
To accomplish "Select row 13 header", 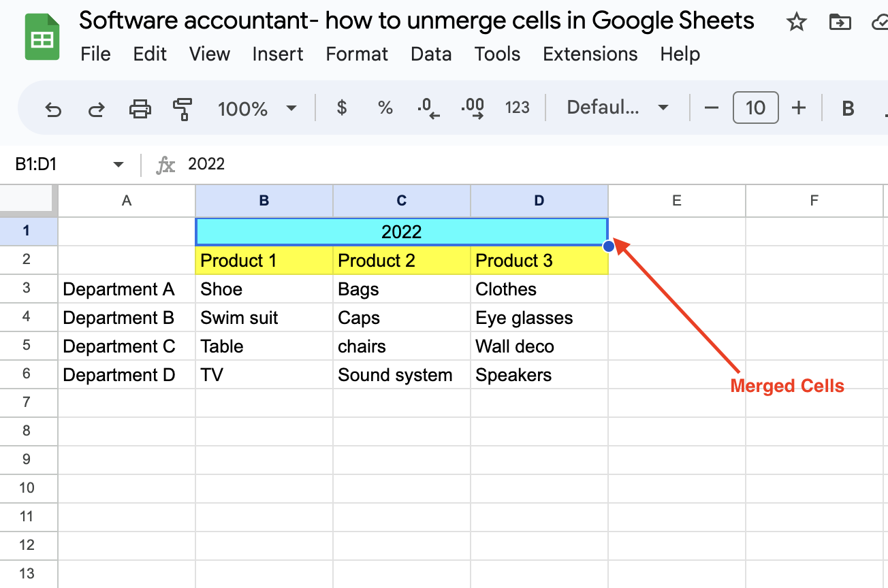I will pyautogui.click(x=29, y=574).
